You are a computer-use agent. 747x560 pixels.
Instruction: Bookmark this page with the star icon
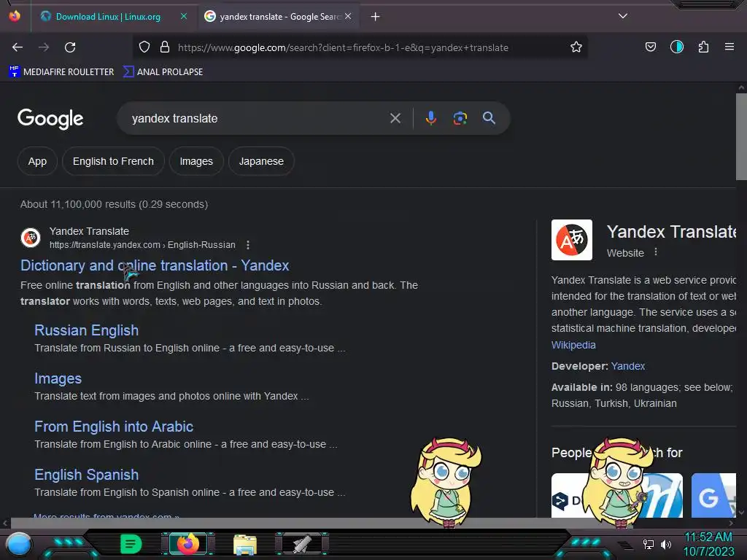click(576, 47)
